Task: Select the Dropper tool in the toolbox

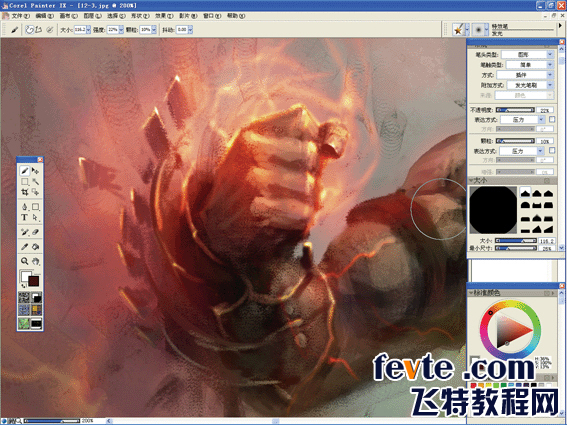Action: tap(25, 247)
